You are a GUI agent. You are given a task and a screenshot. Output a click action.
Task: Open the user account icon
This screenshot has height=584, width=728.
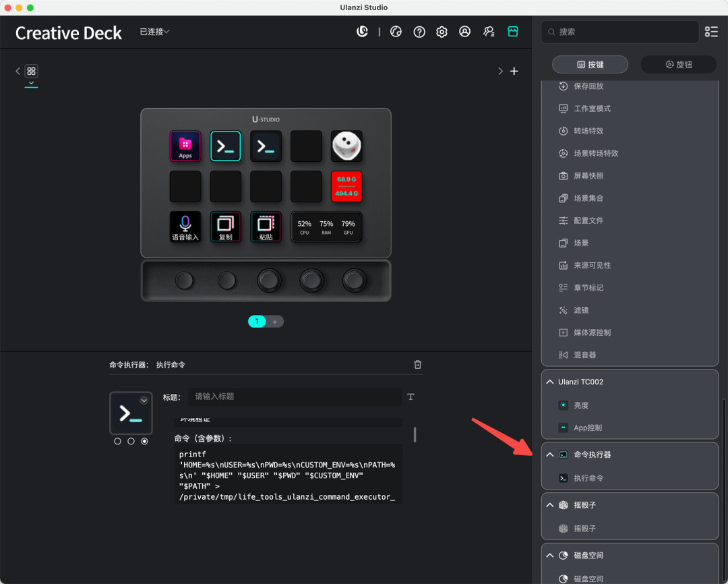click(464, 32)
